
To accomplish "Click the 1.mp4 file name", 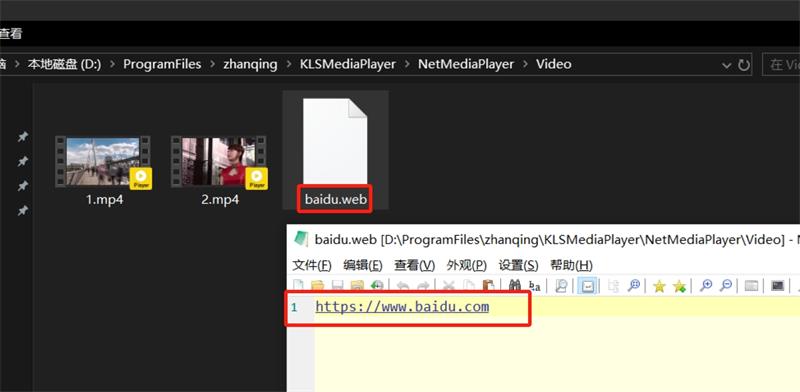I will click(105, 200).
